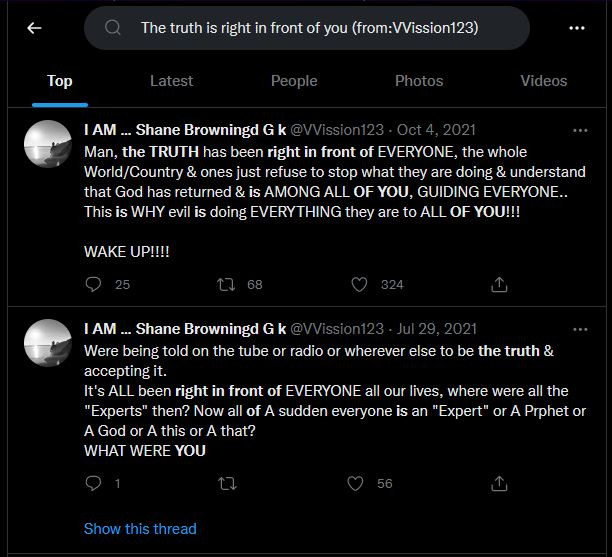Share the Oct 4, 2021 tweet

pyautogui.click(x=500, y=284)
